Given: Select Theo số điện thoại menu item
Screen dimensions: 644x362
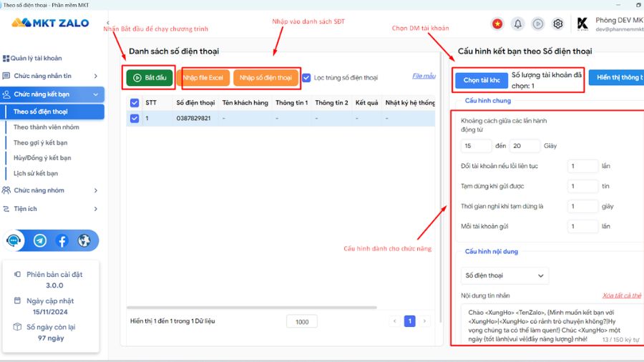Looking at the screenshot, I should pyautogui.click(x=52, y=112).
